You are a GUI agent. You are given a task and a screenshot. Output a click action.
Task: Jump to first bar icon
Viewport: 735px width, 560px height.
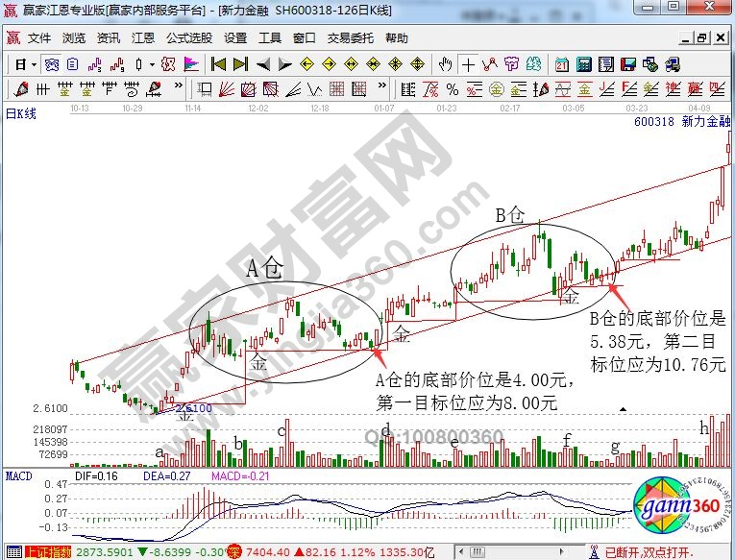point(218,64)
